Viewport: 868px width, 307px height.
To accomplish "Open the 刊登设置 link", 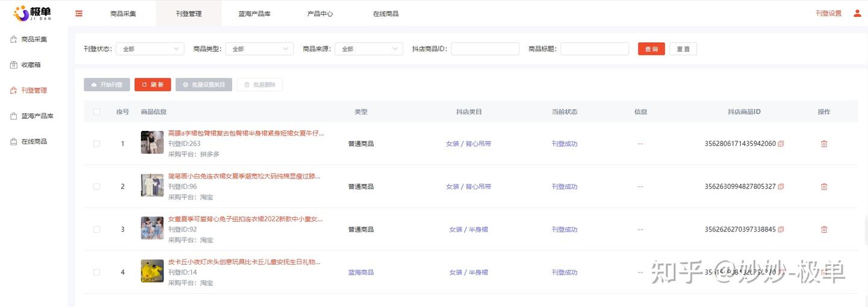I will (x=828, y=13).
